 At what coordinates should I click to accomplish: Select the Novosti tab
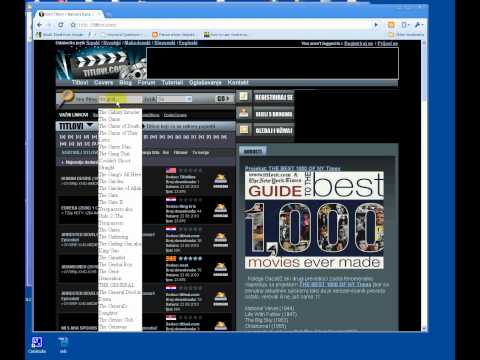click(x=253, y=151)
